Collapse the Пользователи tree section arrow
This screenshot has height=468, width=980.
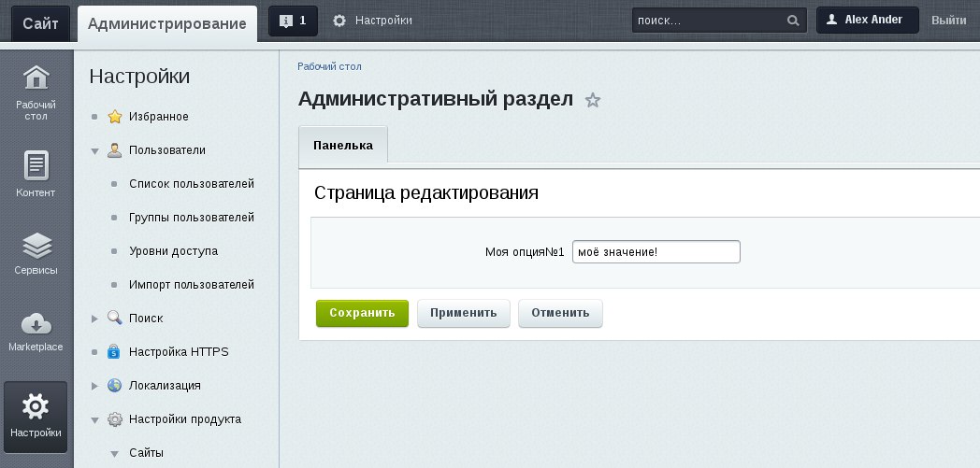point(95,151)
